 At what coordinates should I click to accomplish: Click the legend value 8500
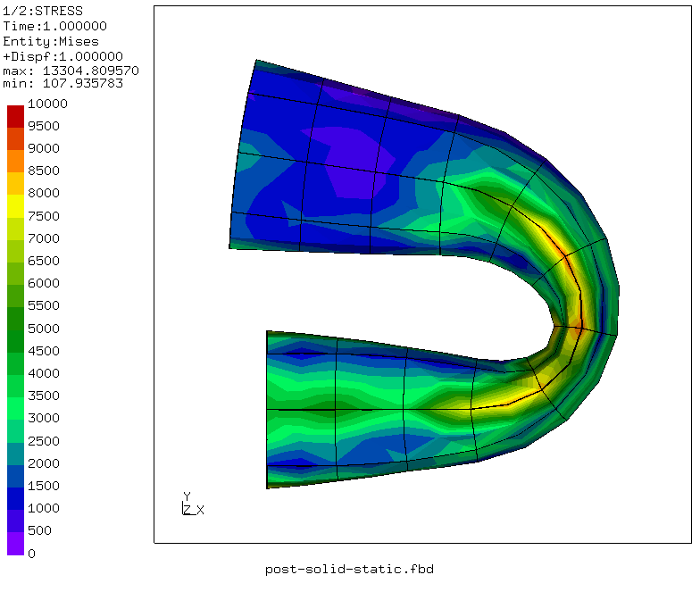click(43, 171)
